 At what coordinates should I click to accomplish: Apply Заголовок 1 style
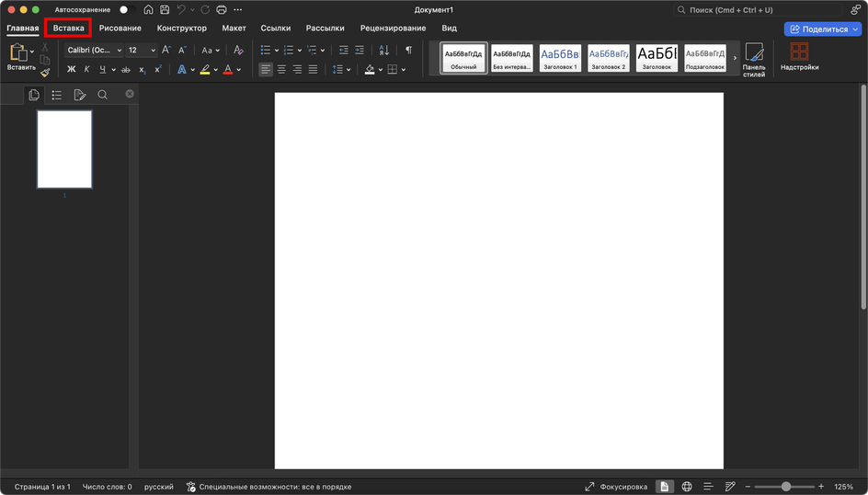560,58
